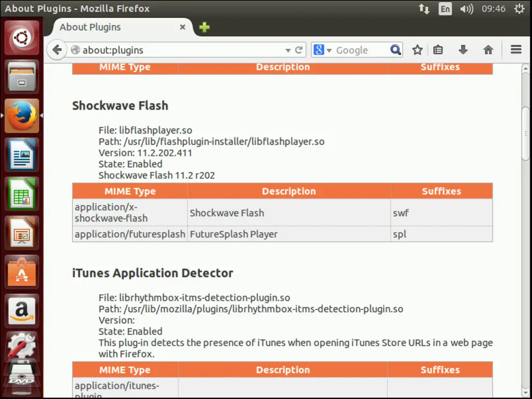Screen dimensions: 532x399
Task: Open a new tab with the plus button
Action: [x=204, y=27]
